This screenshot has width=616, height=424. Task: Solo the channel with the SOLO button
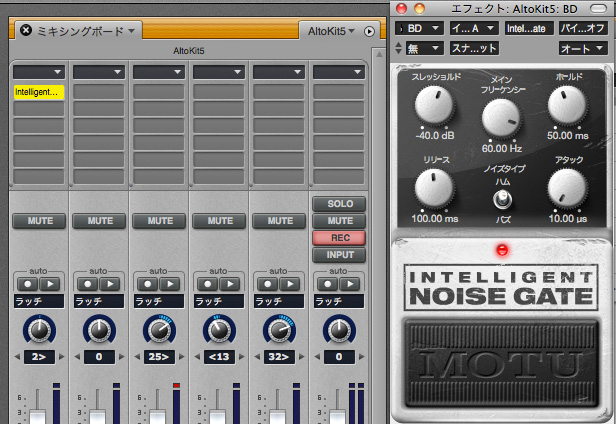(339, 204)
